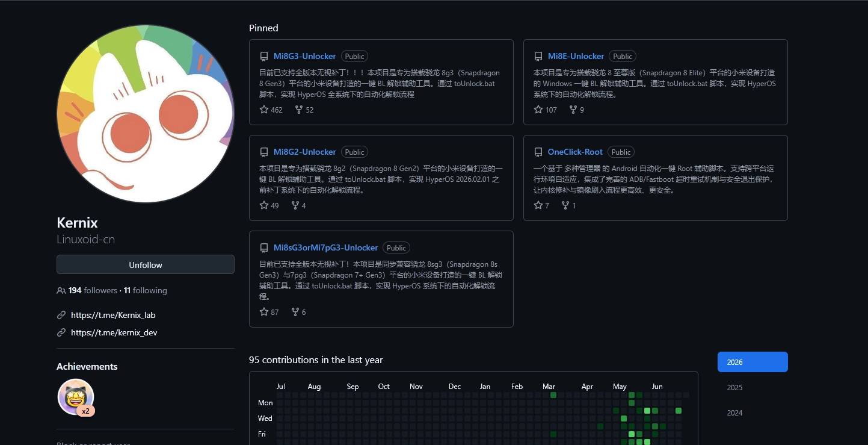The width and height of the screenshot is (868, 445).
Task: Open the https://t.me/Kernix_lab link
Action: click(113, 315)
